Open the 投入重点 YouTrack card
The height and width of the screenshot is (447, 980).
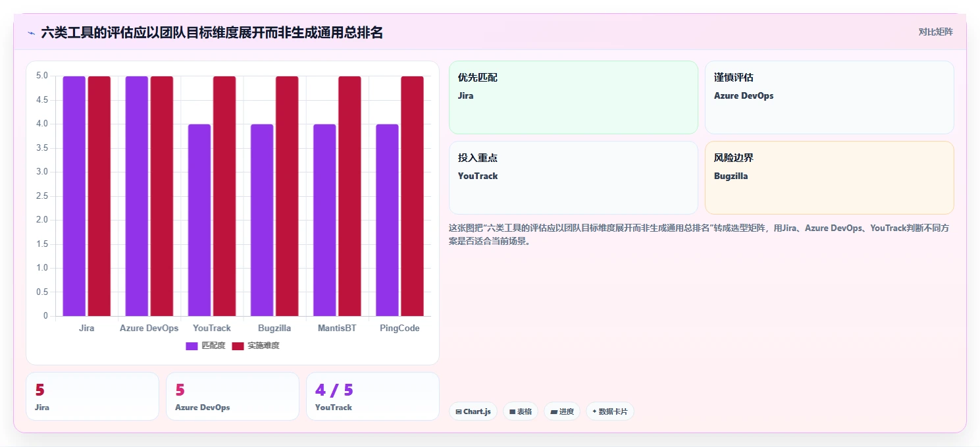(x=573, y=178)
